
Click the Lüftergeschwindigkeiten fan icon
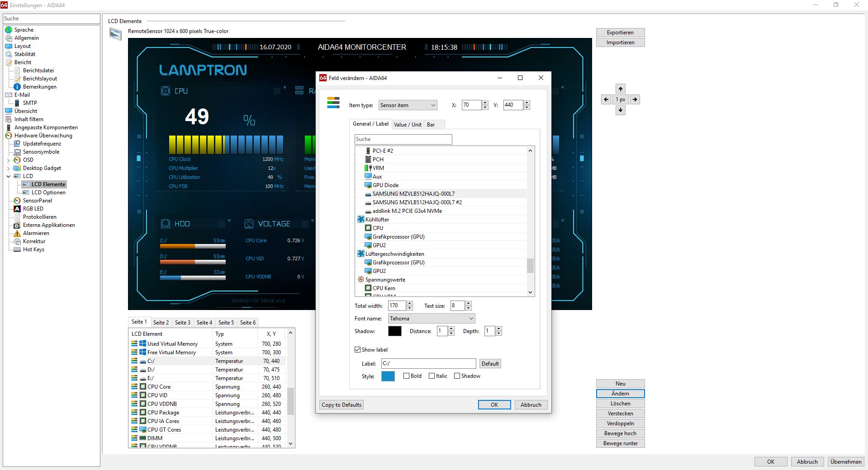point(361,254)
